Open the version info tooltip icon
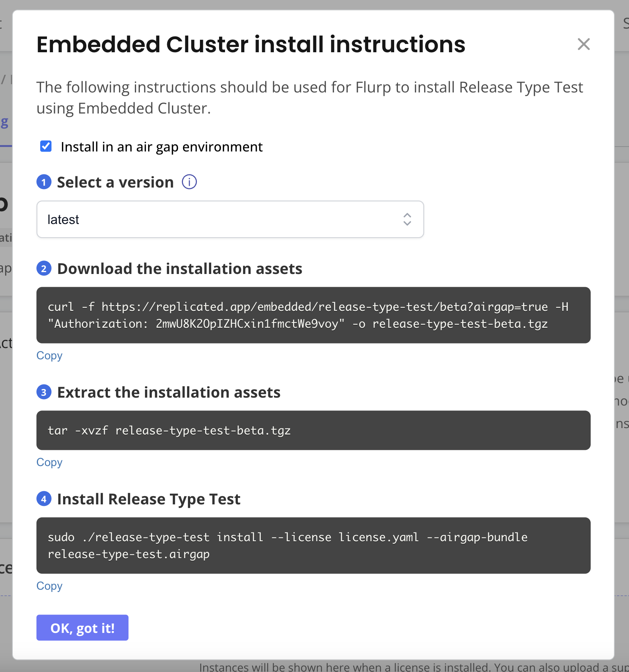Screen dimensions: 629x672 pos(189,182)
